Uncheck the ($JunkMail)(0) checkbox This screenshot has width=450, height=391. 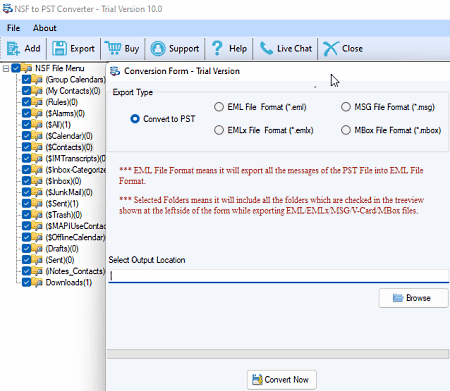tap(26, 192)
